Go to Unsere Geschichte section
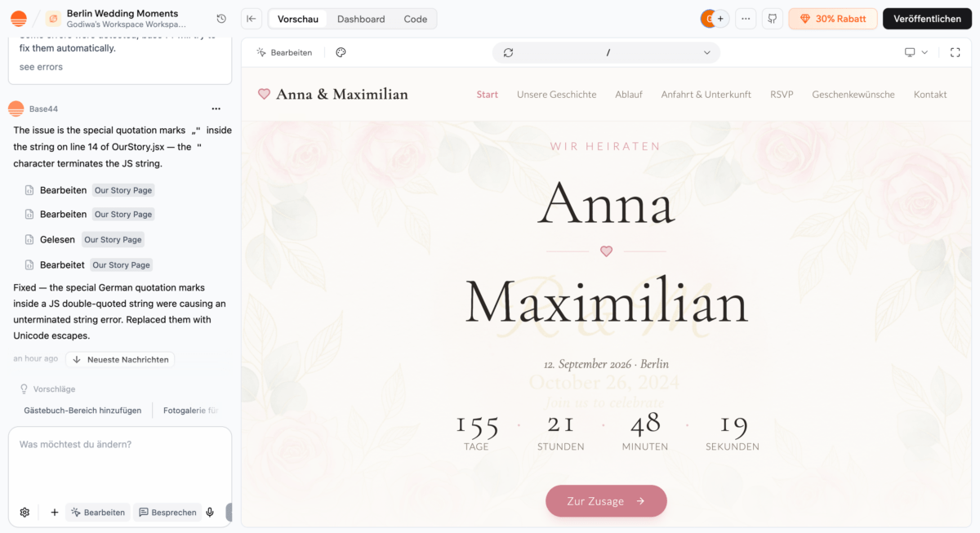Image resolution: width=980 pixels, height=533 pixels. [557, 95]
